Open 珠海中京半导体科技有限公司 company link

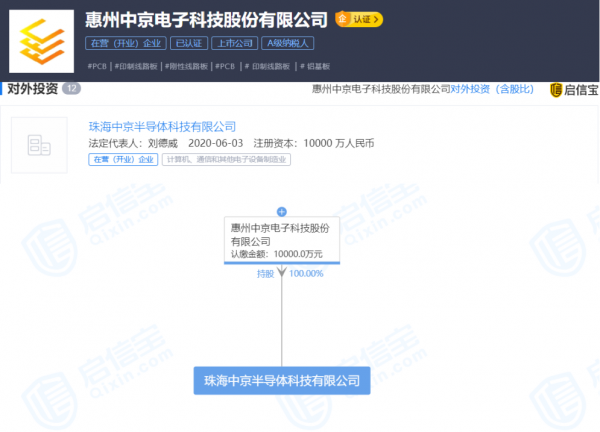coord(162,127)
